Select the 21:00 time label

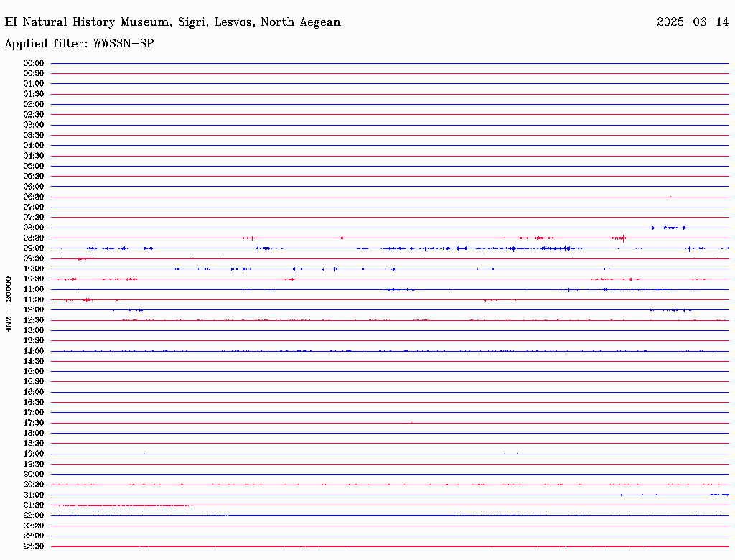pos(34,495)
